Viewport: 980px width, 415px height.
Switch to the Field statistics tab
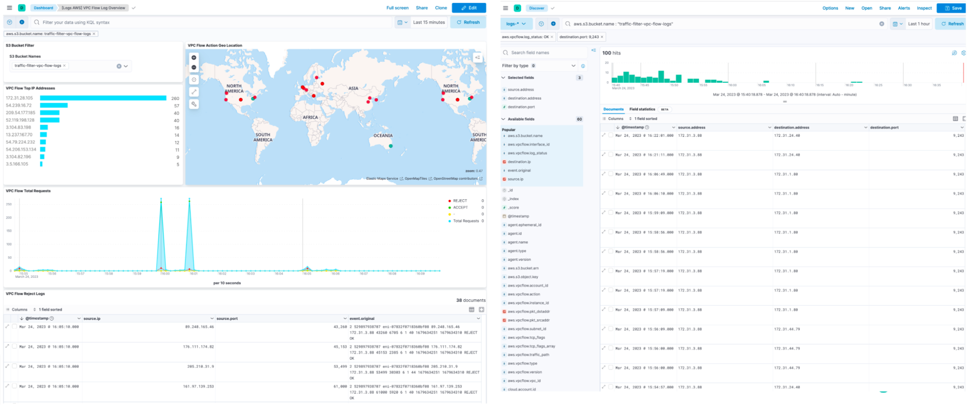(x=642, y=109)
